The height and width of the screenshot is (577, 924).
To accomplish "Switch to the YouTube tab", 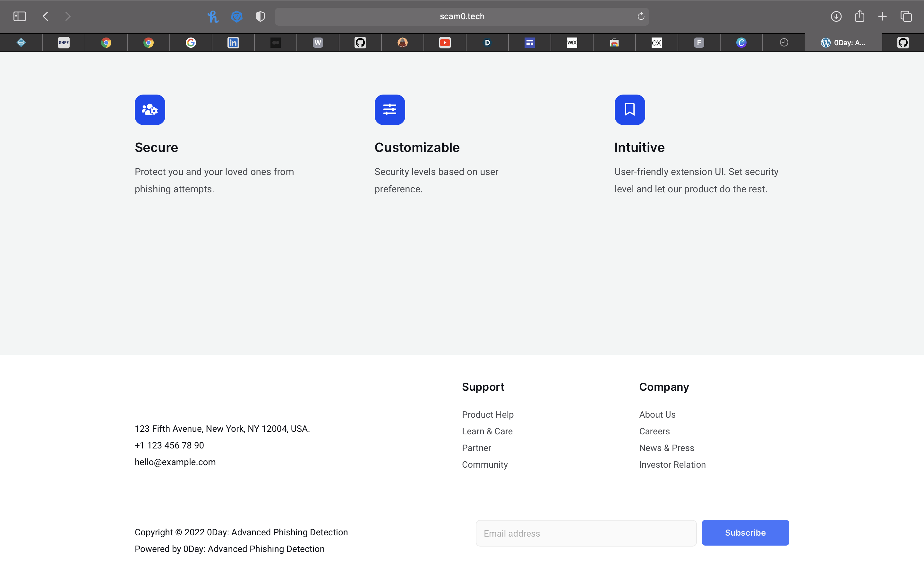I will point(445,43).
